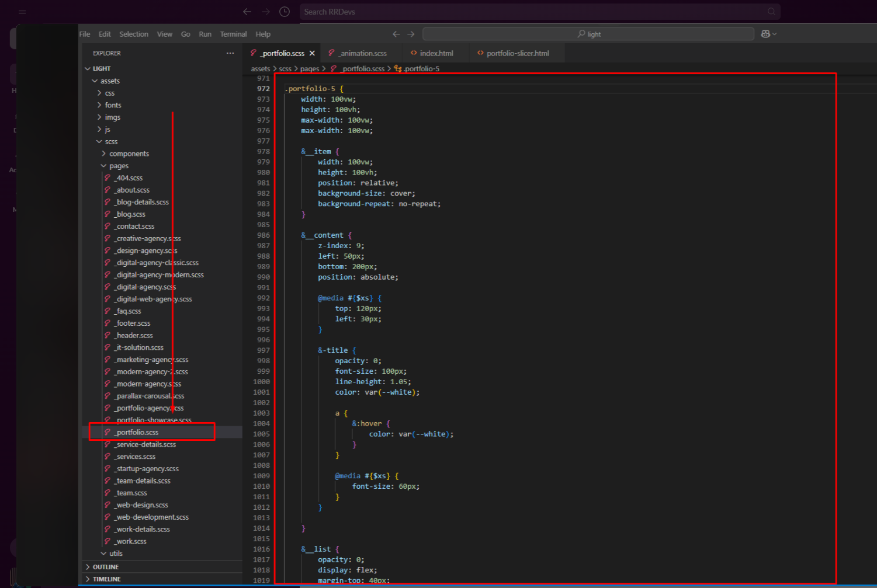Screen dimensions: 877x588
Task: Open the Help menu
Action: pos(263,34)
